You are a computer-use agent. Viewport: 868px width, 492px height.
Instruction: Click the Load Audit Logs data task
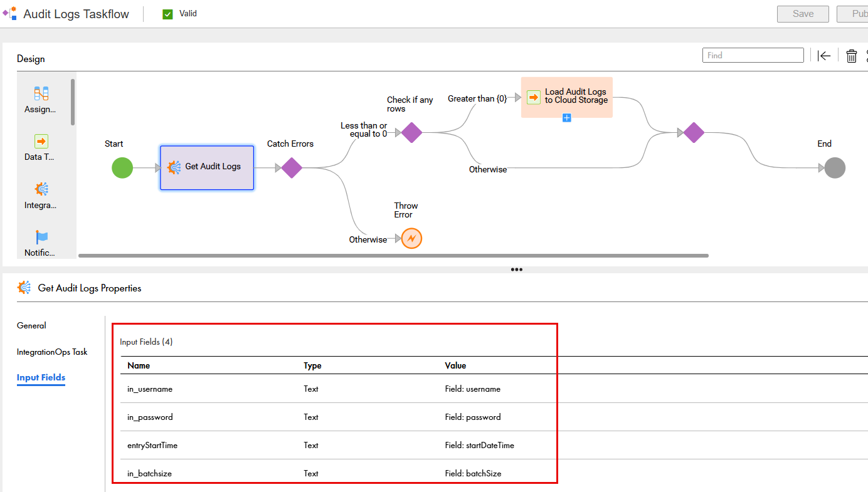point(567,97)
